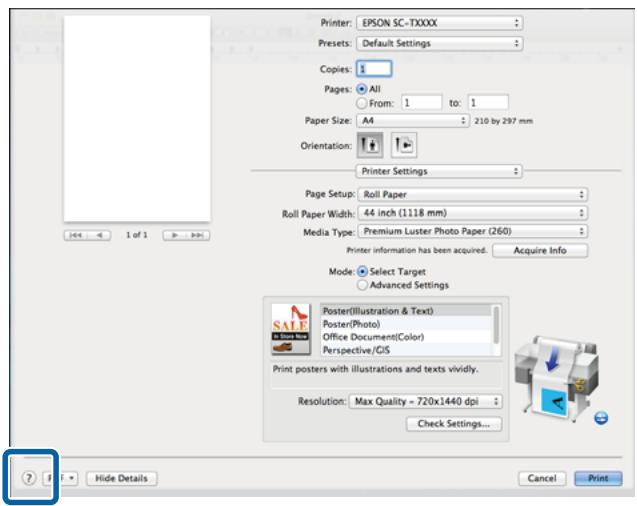Jump to last preview page
637x506 pixels.
click(198, 235)
